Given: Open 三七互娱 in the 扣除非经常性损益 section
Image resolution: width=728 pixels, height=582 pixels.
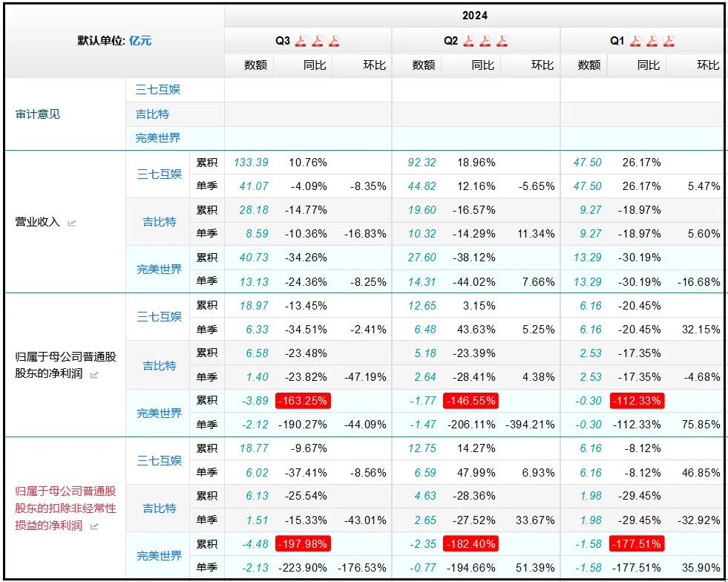Looking at the screenshot, I should (x=160, y=461).
